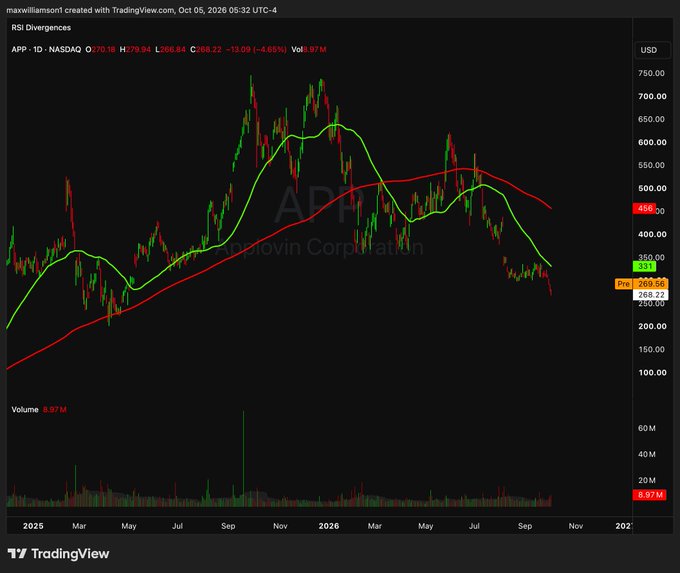
Task: Click the 400.00 price axis tick
Action: coord(652,234)
